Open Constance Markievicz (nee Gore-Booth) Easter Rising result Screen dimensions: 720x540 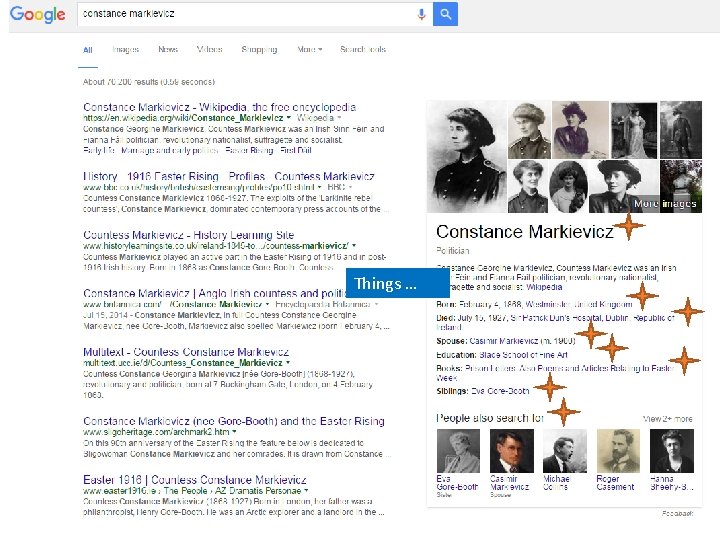point(234,421)
